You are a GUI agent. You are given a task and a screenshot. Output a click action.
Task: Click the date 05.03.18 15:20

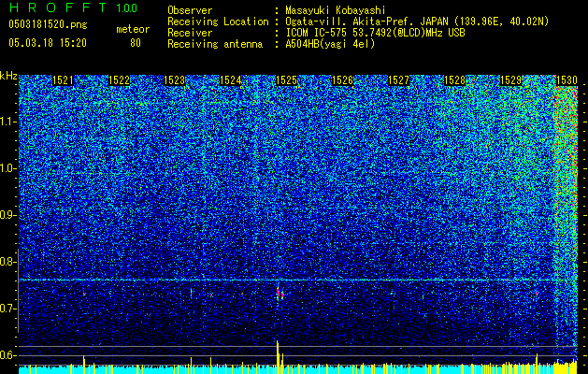(48, 43)
